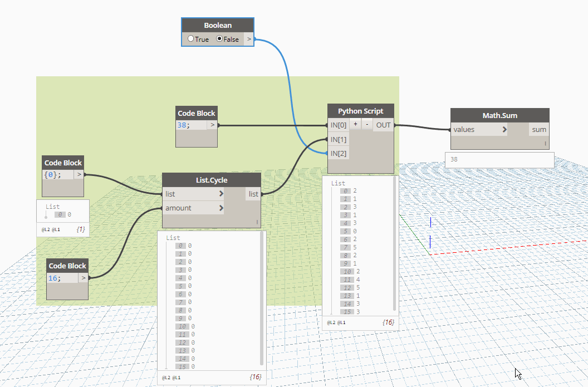
Task: Click the IN[0] port on Python Script
Action: [338, 125]
